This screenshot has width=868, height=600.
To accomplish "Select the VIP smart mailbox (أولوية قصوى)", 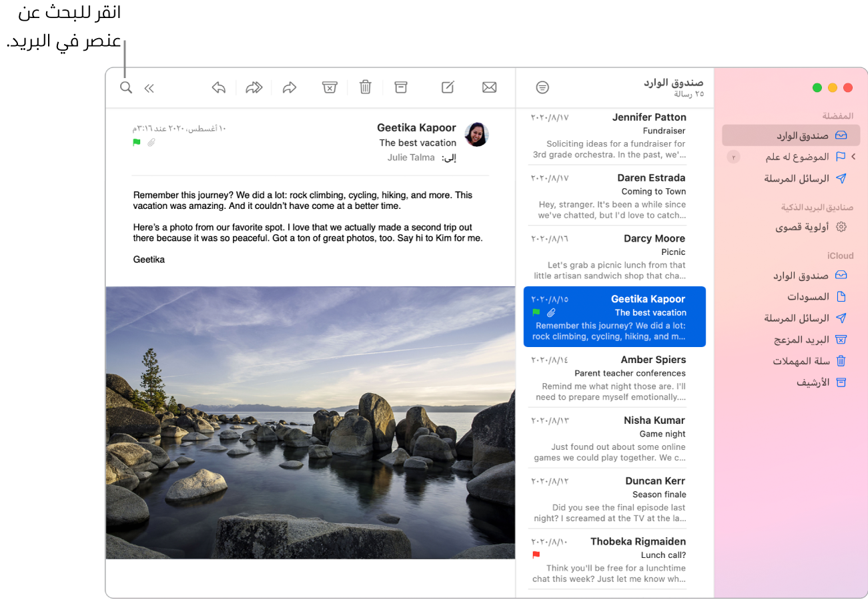I will pyautogui.click(x=802, y=227).
